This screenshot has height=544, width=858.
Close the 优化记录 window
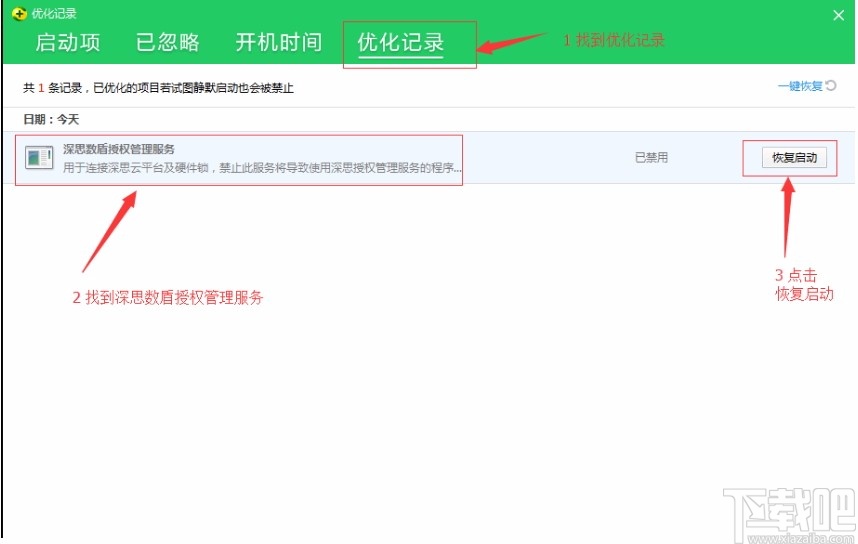tap(838, 15)
